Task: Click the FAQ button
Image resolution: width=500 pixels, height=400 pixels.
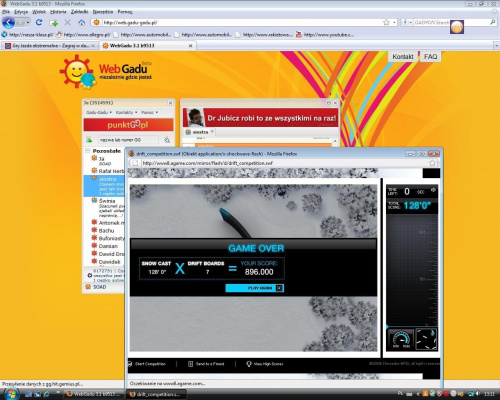Action: tap(430, 56)
